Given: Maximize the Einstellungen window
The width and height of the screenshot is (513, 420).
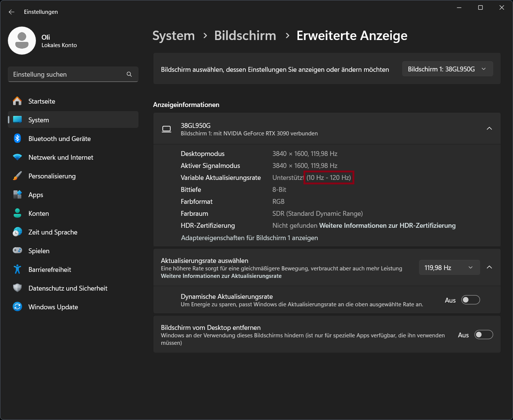Looking at the screenshot, I should pos(480,7).
